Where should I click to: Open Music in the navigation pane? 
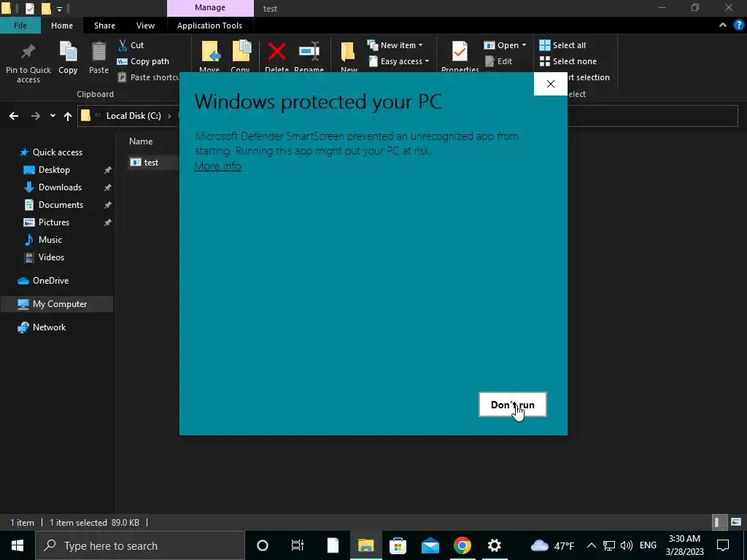click(x=50, y=240)
